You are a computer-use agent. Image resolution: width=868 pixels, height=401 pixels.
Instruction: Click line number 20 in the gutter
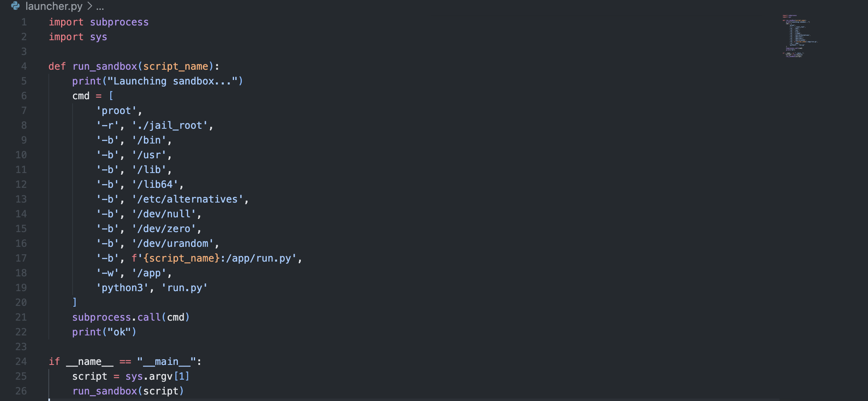pyautogui.click(x=21, y=303)
